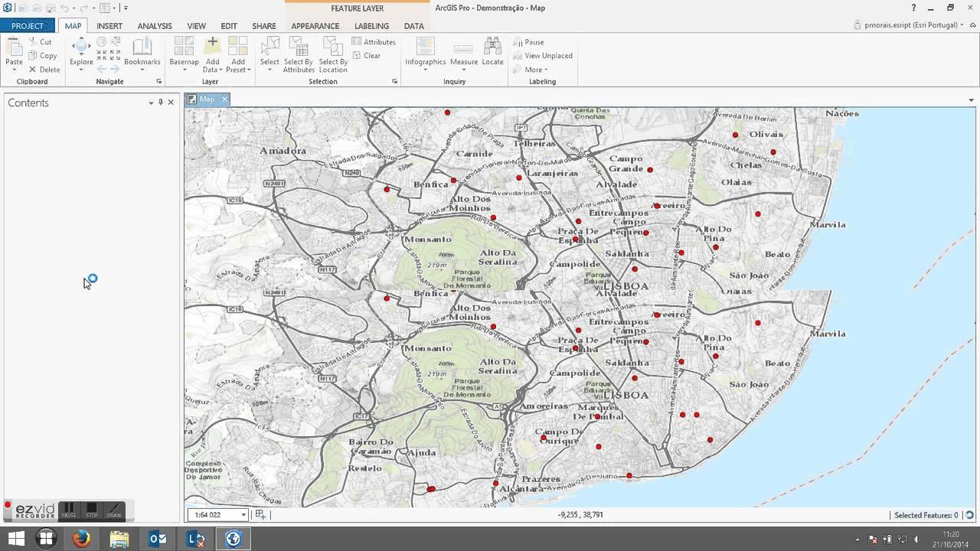Click the Add Data icon
The image size is (980, 551).
pyautogui.click(x=212, y=45)
